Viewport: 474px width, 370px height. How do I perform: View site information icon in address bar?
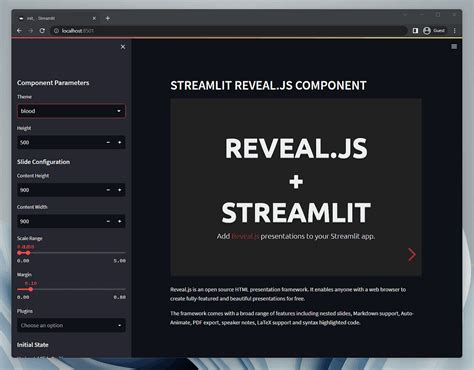click(56, 31)
